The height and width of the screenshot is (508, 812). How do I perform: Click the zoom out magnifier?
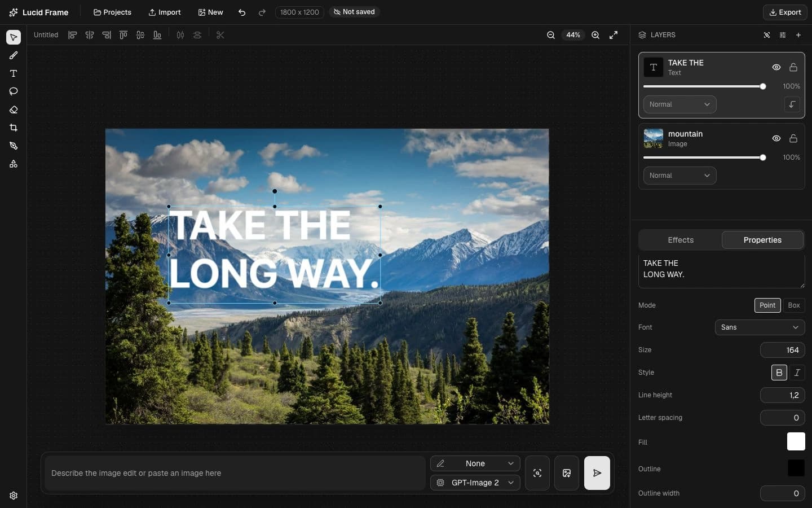(x=551, y=35)
